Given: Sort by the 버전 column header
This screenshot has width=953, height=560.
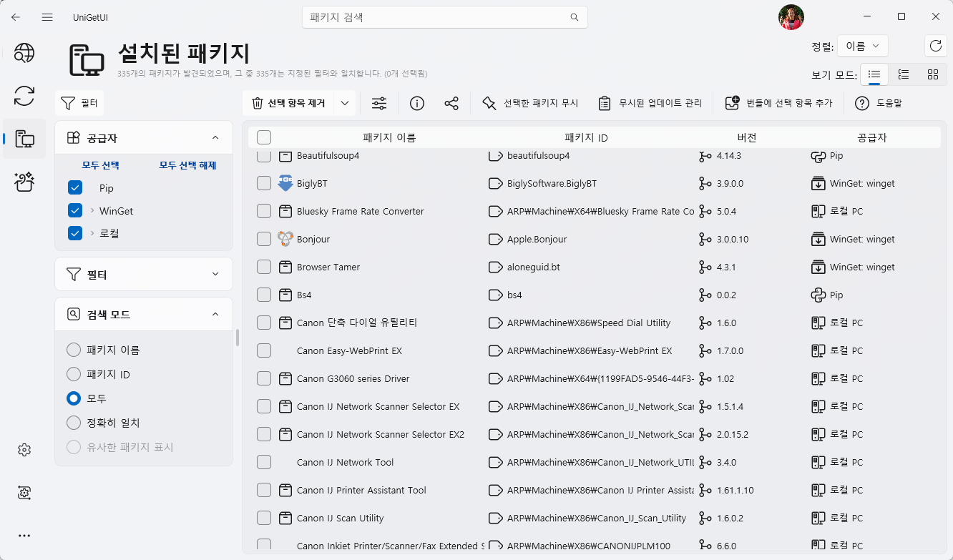Looking at the screenshot, I should [x=746, y=138].
